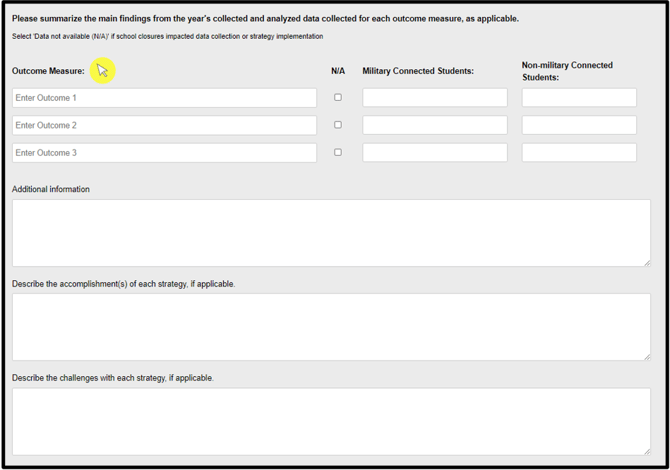670x470 pixels.
Task: Select Military Connected Students input for Outcome 3
Action: (434, 153)
